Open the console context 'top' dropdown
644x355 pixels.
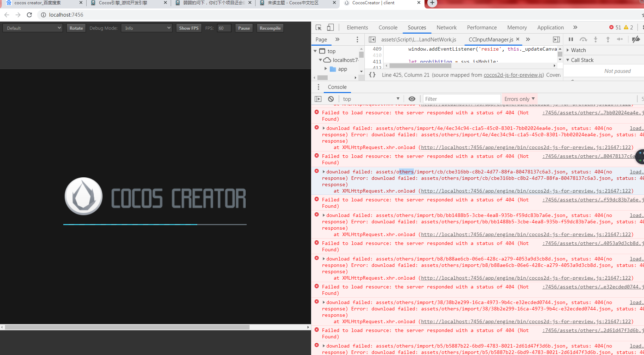click(371, 99)
